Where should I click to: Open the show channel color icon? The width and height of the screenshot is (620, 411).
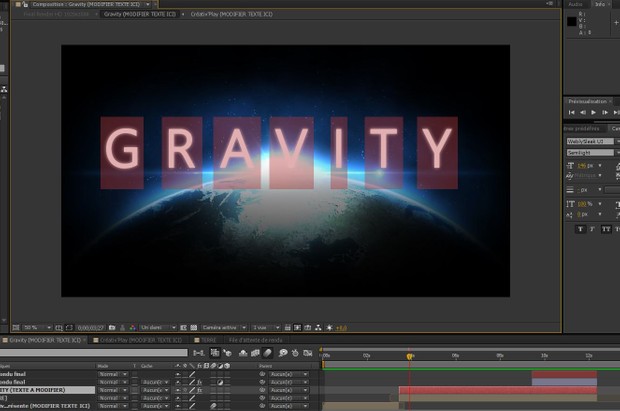click(x=132, y=328)
